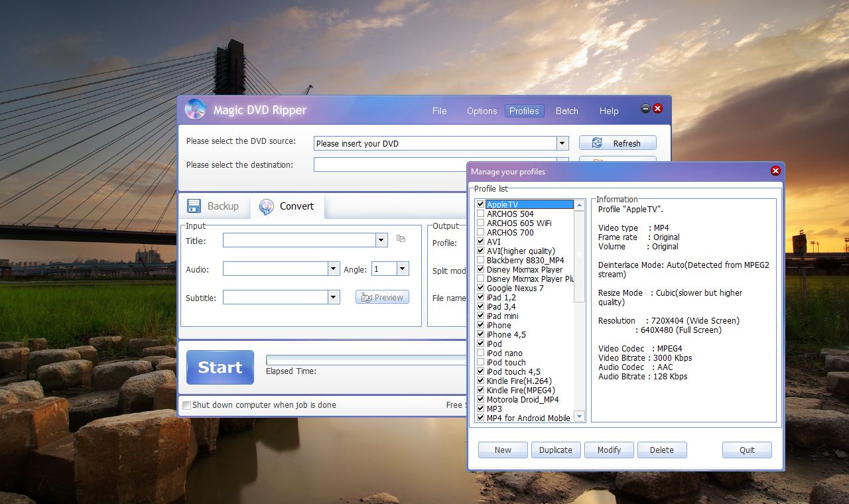Click the copy icon beside Title field
Viewport: 849px width, 504px height.
tap(401, 239)
